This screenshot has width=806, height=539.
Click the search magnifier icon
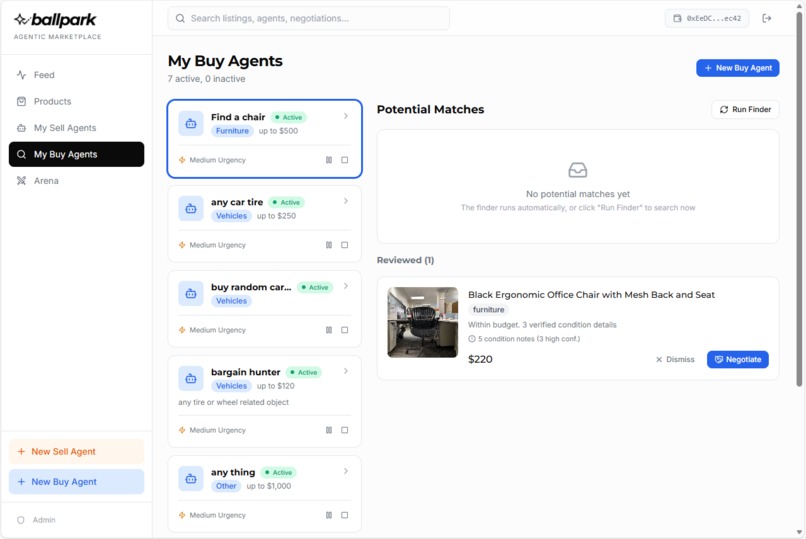point(180,18)
